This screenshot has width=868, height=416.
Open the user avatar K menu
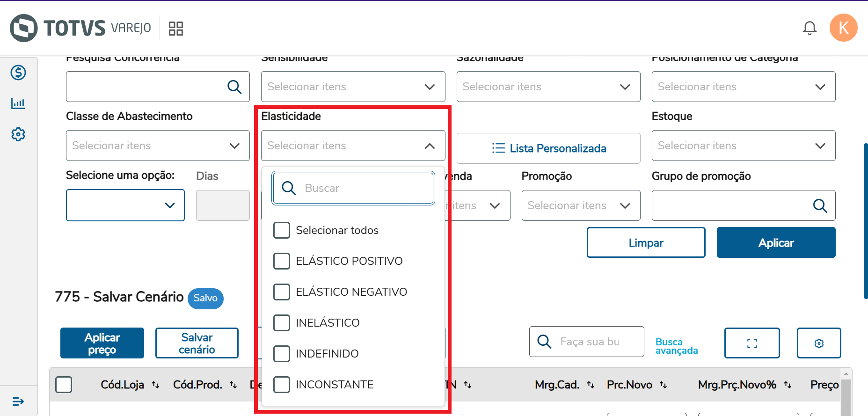(x=843, y=28)
